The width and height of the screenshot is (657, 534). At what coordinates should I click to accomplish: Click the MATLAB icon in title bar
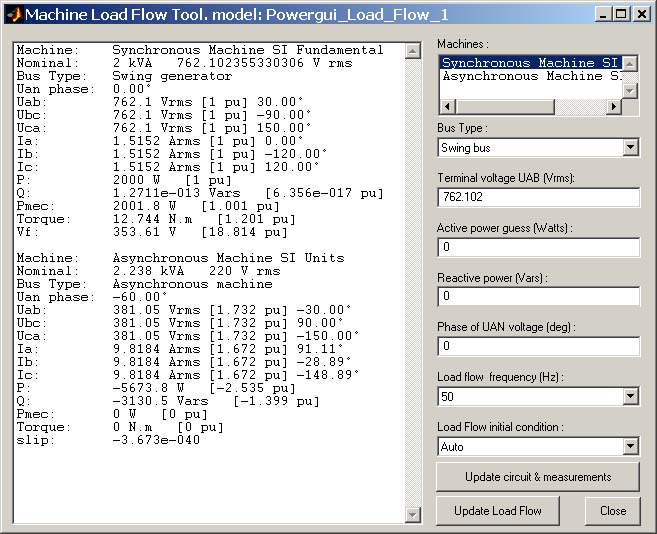pyautogui.click(x=14, y=15)
